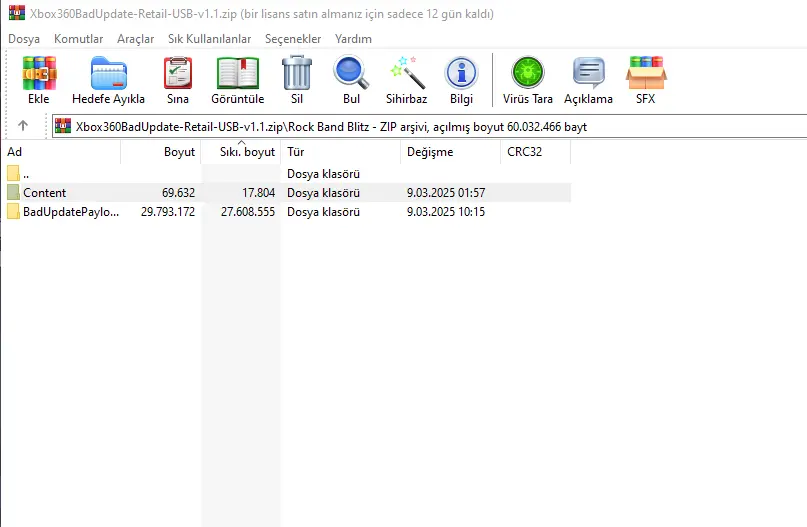Viewport: 807px width, 527px height.
Task: Select the Content folder icon
Action: 13,192
